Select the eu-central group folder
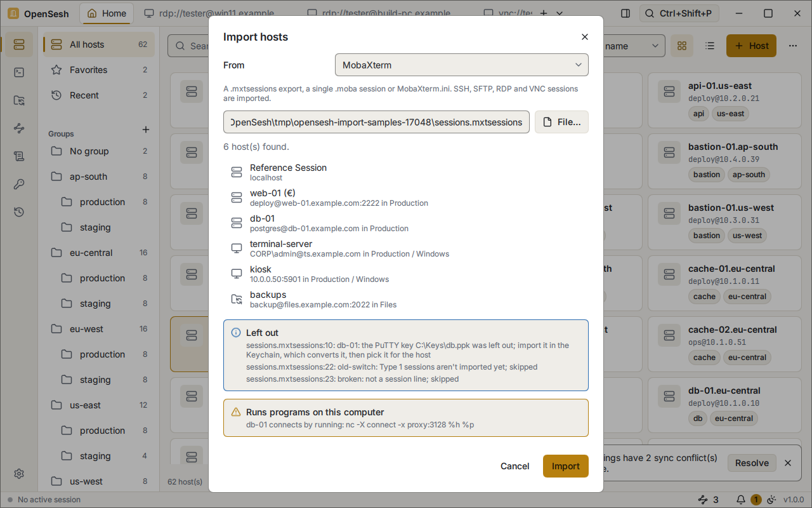 (x=99, y=253)
